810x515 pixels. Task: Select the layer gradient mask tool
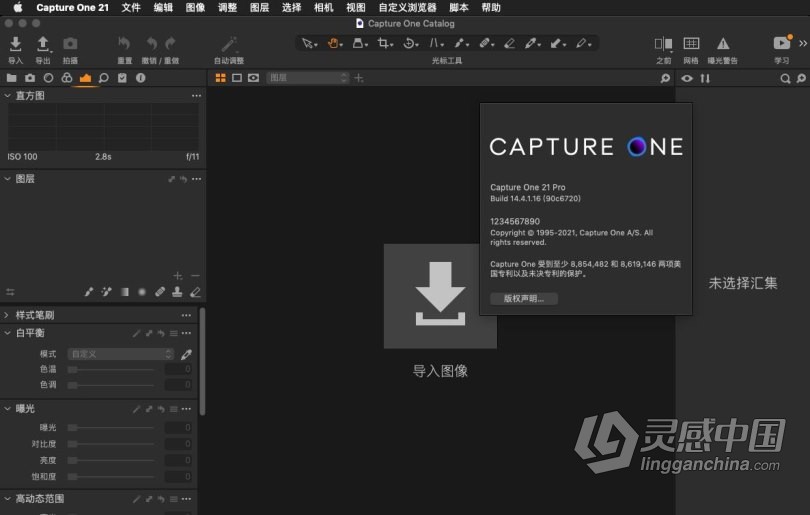pos(124,292)
